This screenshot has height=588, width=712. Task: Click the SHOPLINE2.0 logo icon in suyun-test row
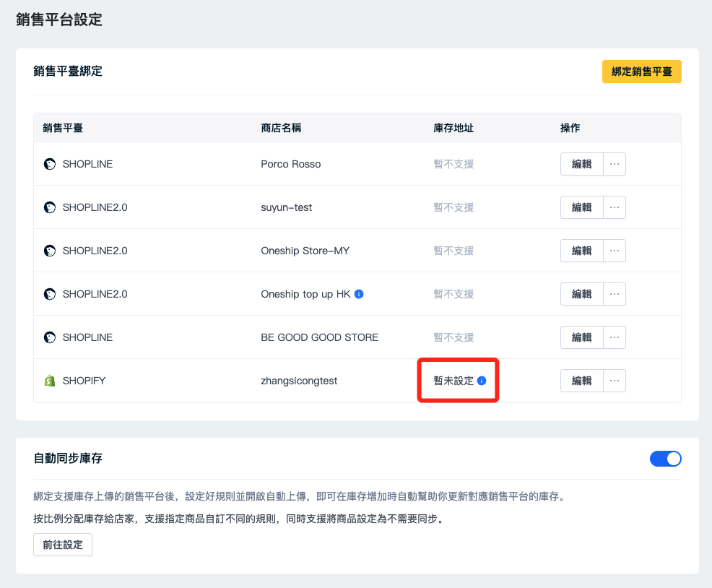click(50, 207)
